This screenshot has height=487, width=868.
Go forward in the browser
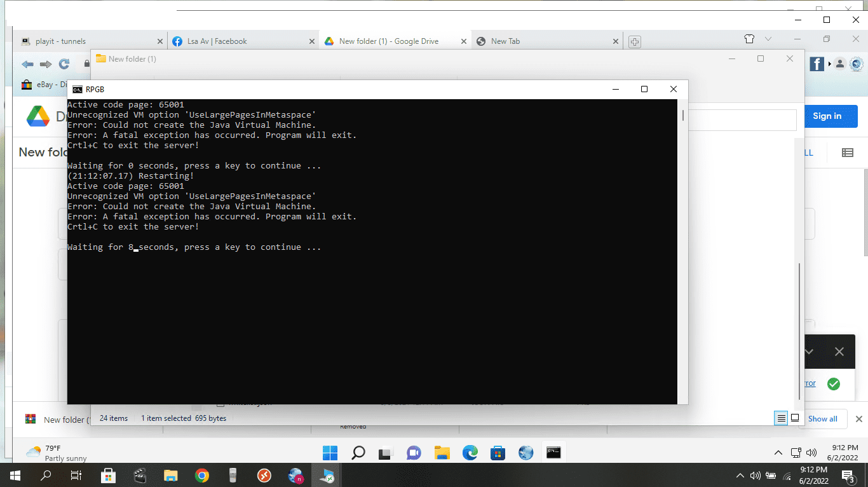[46, 64]
